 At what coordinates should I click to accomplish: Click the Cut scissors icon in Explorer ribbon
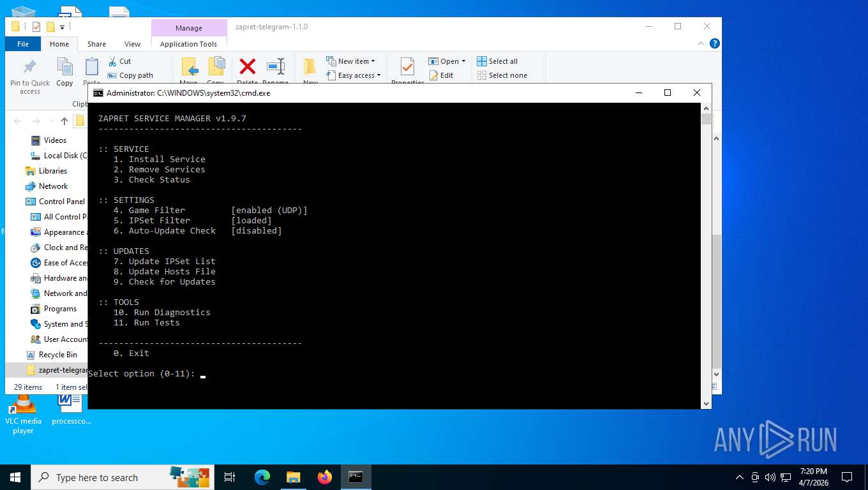click(111, 61)
